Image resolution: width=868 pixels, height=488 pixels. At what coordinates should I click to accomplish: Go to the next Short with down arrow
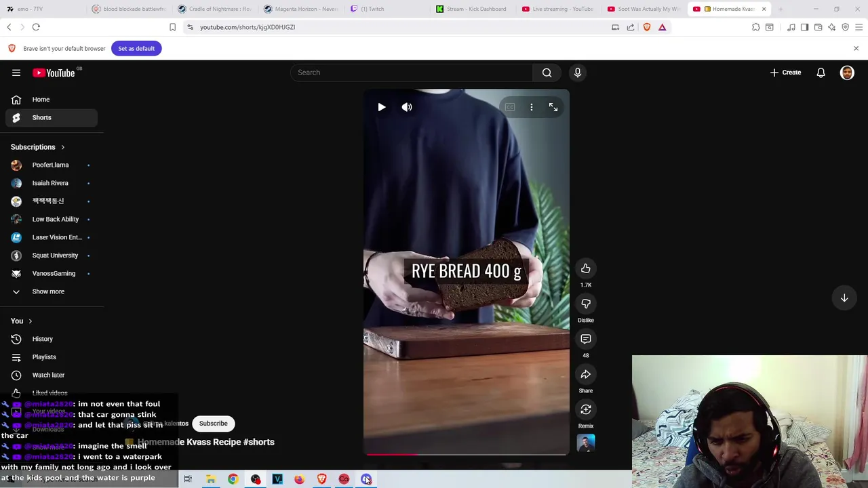[844, 298]
